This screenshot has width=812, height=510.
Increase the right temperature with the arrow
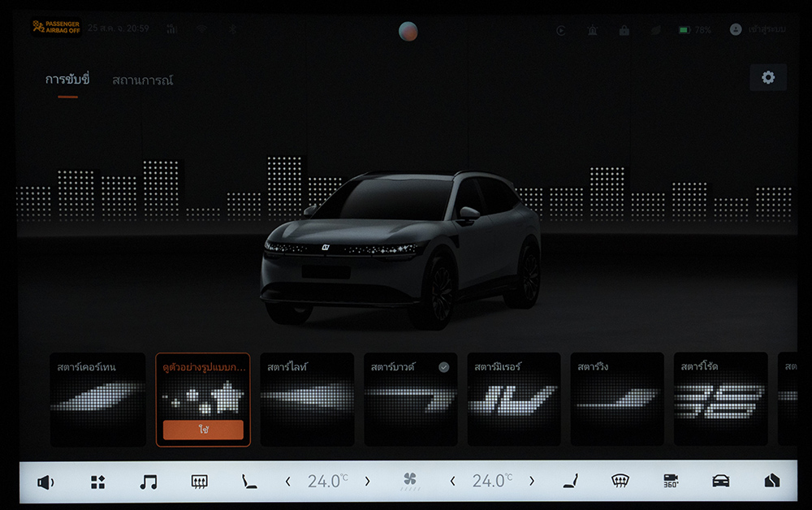coord(531,482)
